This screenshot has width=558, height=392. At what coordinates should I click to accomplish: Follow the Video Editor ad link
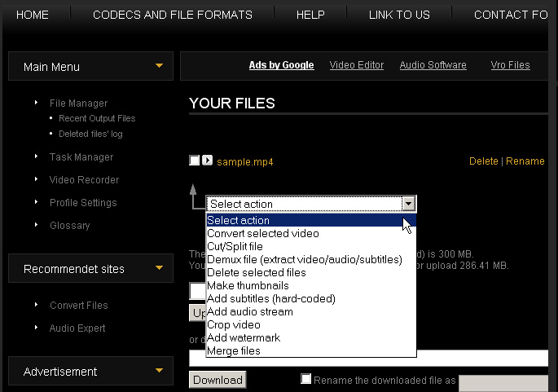click(x=357, y=65)
